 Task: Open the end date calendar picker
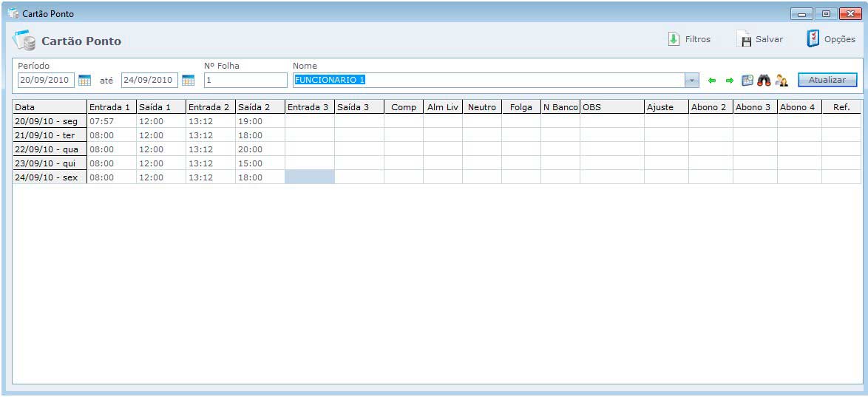coord(188,80)
